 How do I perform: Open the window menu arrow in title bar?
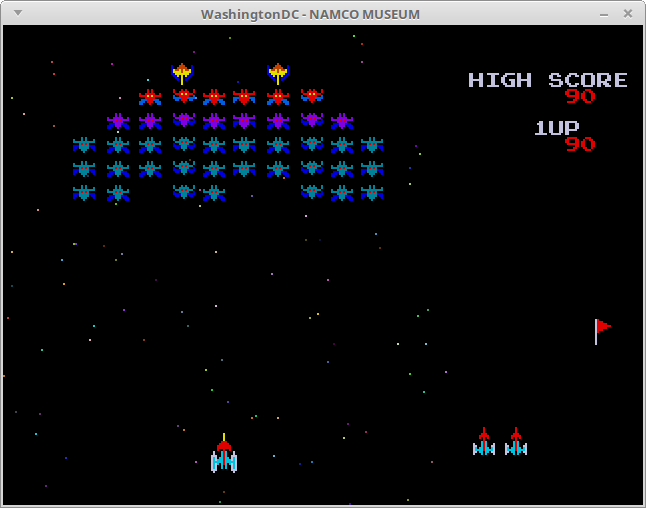(x=18, y=13)
